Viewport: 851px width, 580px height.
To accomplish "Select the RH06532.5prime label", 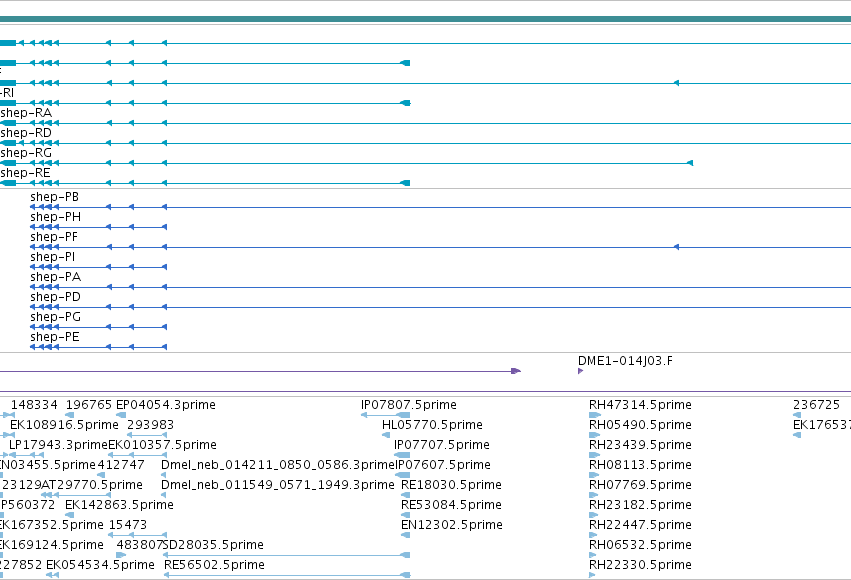I will (640, 545).
